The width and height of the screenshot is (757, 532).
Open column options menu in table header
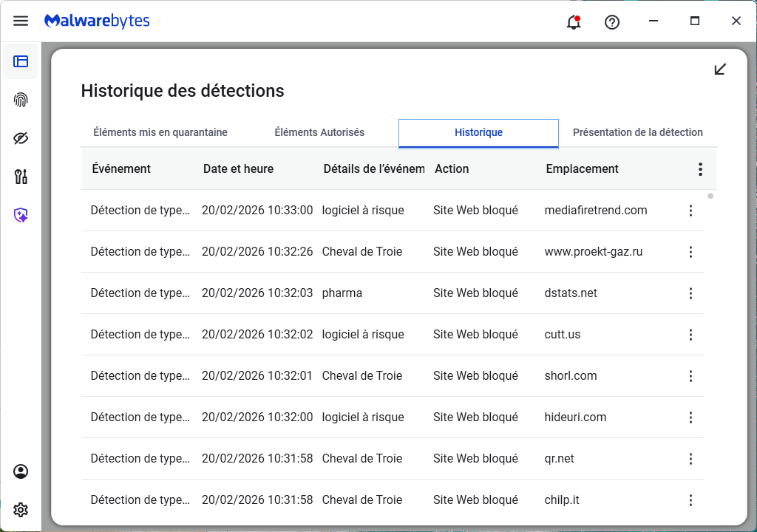[700, 169]
